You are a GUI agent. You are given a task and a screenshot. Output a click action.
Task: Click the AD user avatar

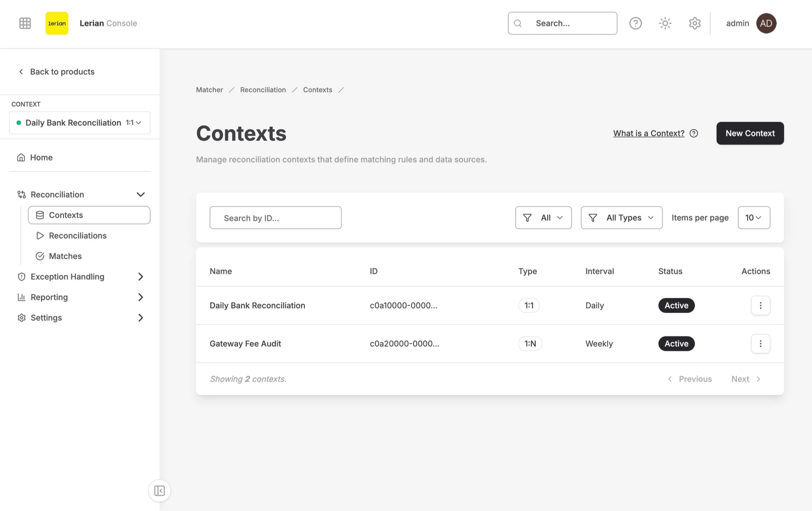click(x=766, y=23)
